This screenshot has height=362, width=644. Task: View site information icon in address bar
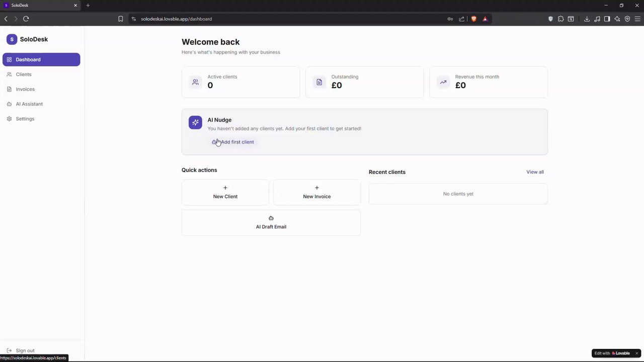[x=134, y=19]
